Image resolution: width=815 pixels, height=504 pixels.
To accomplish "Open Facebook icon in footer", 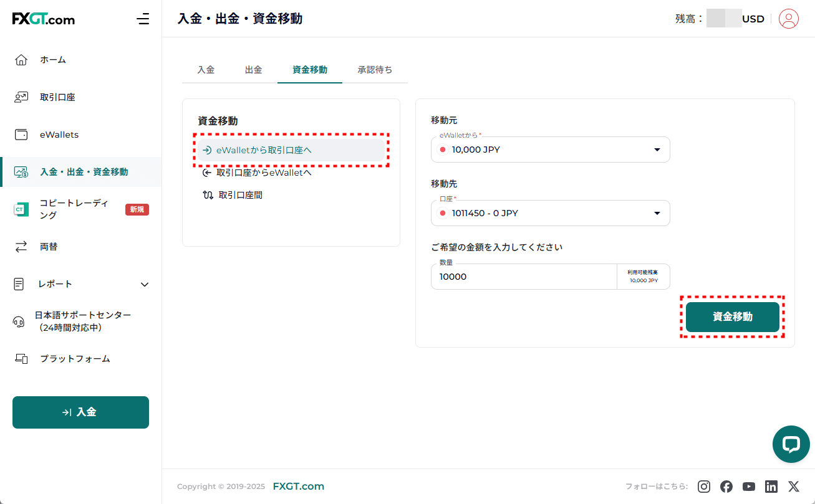I will tap(726, 487).
